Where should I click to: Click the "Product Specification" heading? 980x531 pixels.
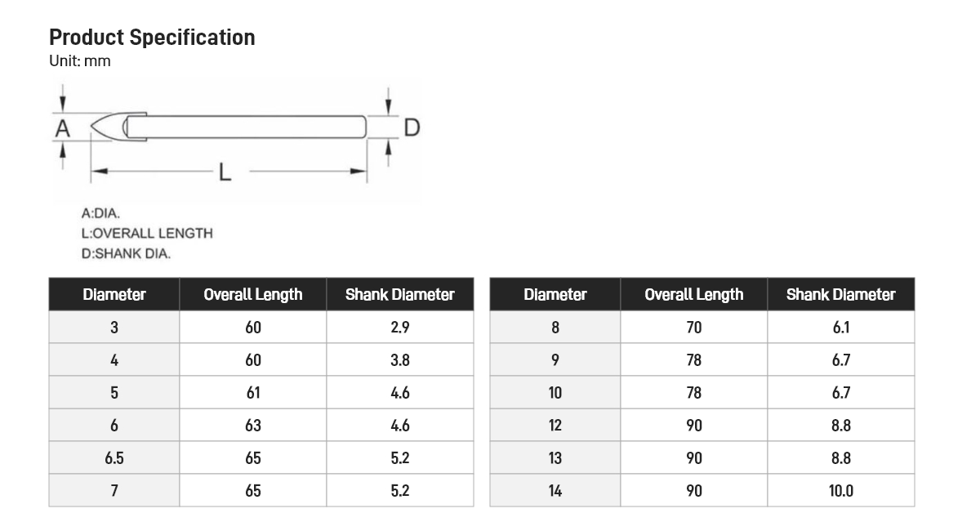click(152, 38)
